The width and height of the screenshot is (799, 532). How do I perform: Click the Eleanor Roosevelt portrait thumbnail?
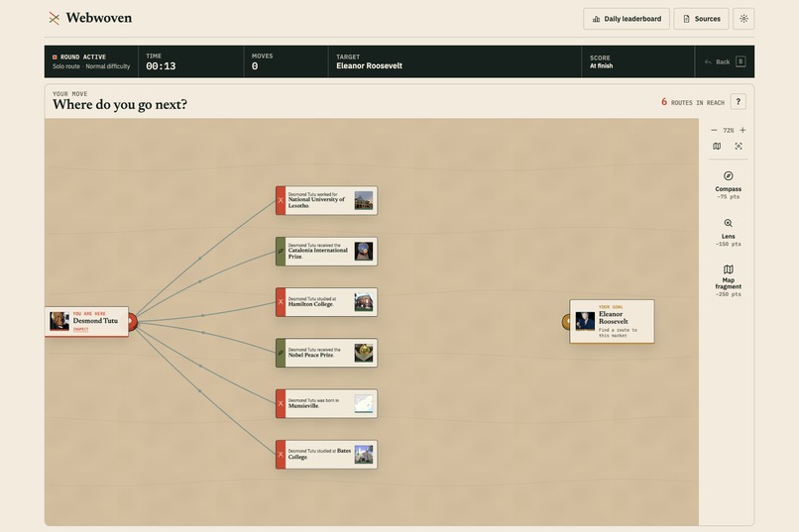coord(585,321)
